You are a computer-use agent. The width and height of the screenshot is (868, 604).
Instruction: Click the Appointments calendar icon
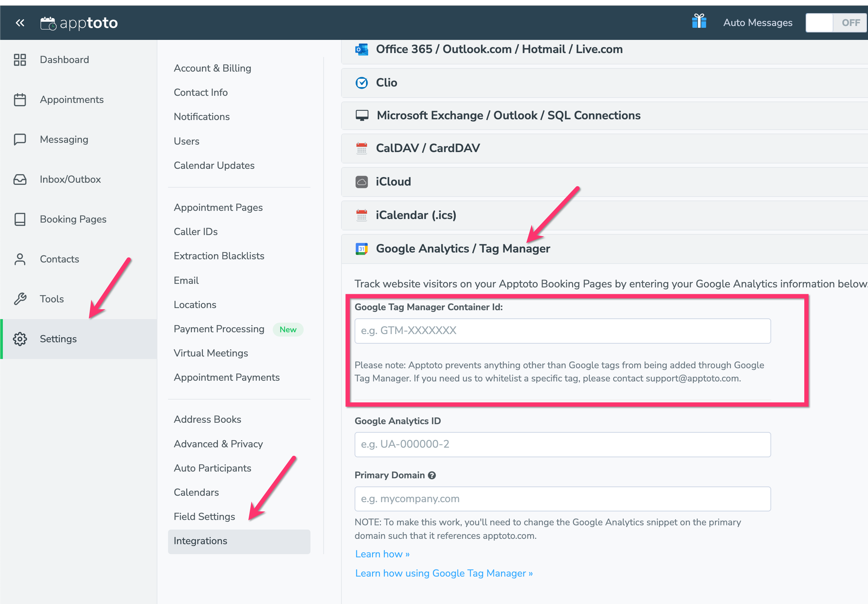point(20,99)
